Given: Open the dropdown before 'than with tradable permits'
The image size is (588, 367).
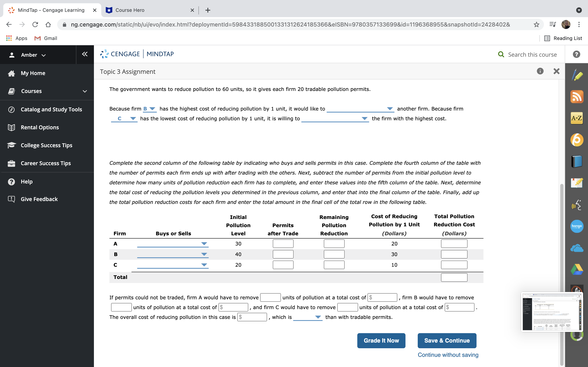Looking at the screenshot, I should [x=308, y=317].
